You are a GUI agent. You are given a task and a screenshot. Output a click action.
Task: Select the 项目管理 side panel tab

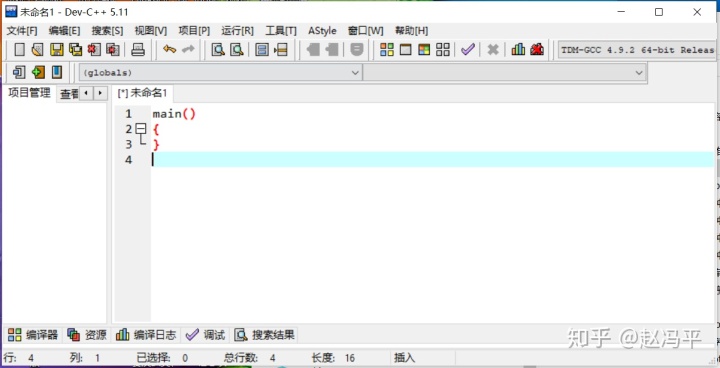click(29, 93)
